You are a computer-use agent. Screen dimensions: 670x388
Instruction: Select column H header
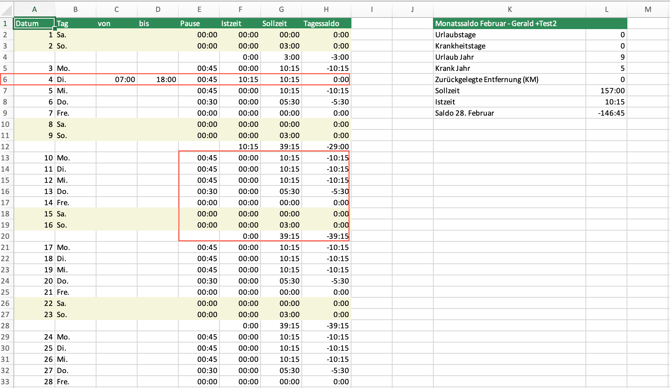click(x=326, y=9)
